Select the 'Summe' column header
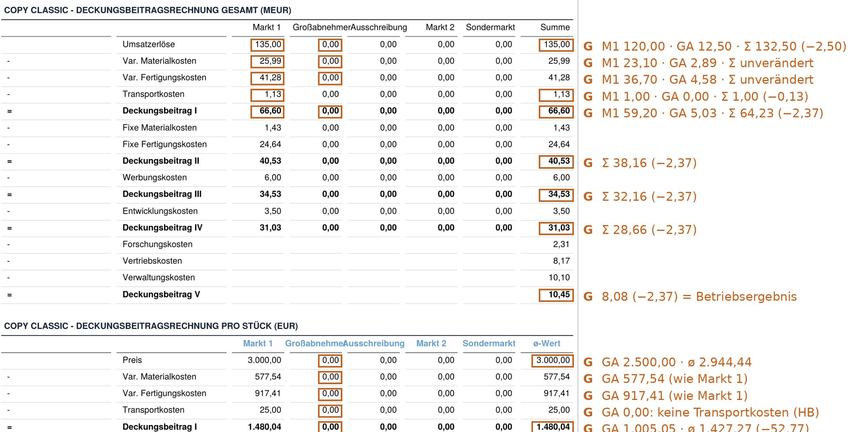Screen dimensions: 868x432 (x=555, y=27)
